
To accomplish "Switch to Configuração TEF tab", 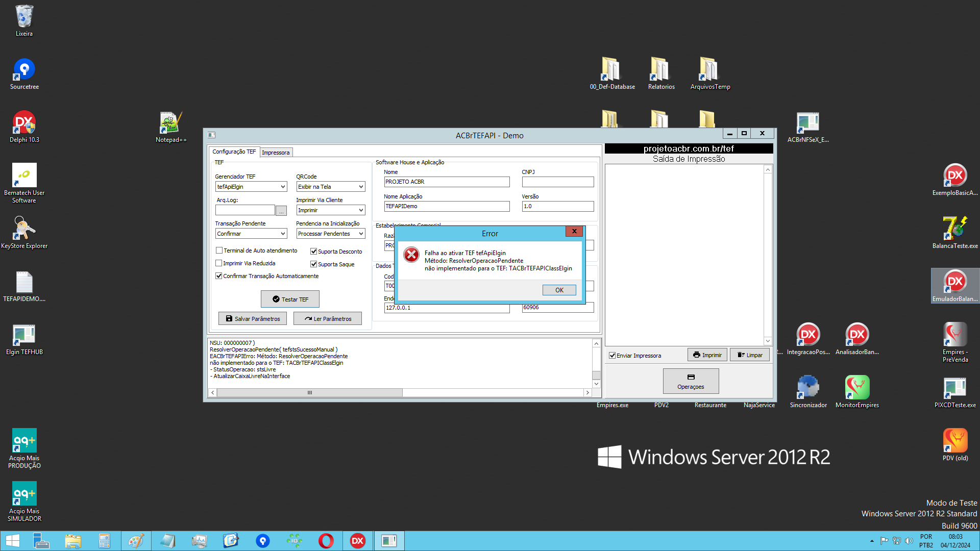I will pyautogui.click(x=234, y=152).
